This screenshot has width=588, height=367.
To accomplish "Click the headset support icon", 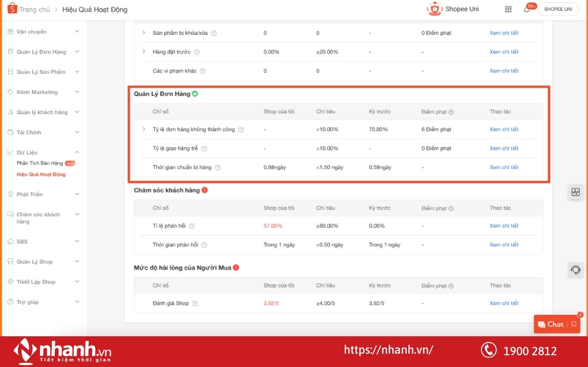I will tap(576, 270).
